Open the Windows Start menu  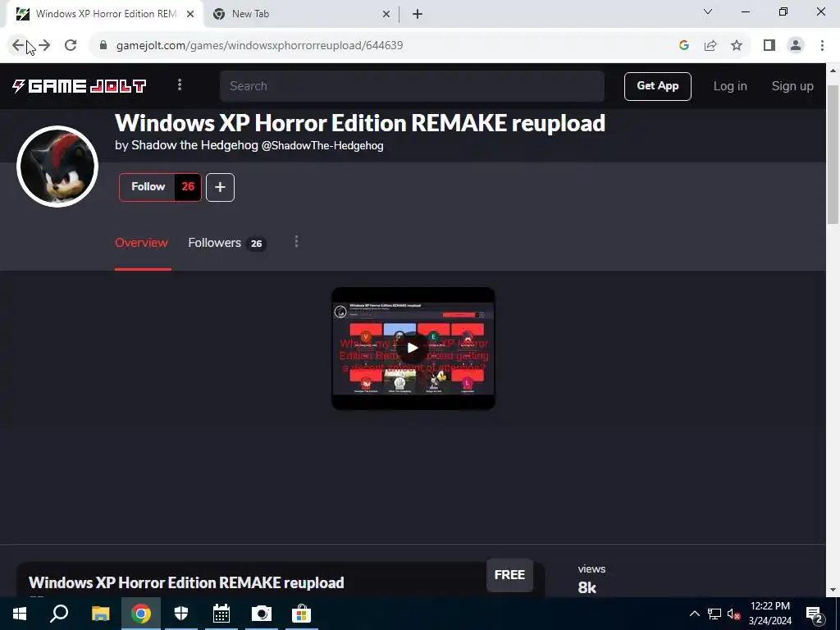pyautogui.click(x=20, y=614)
